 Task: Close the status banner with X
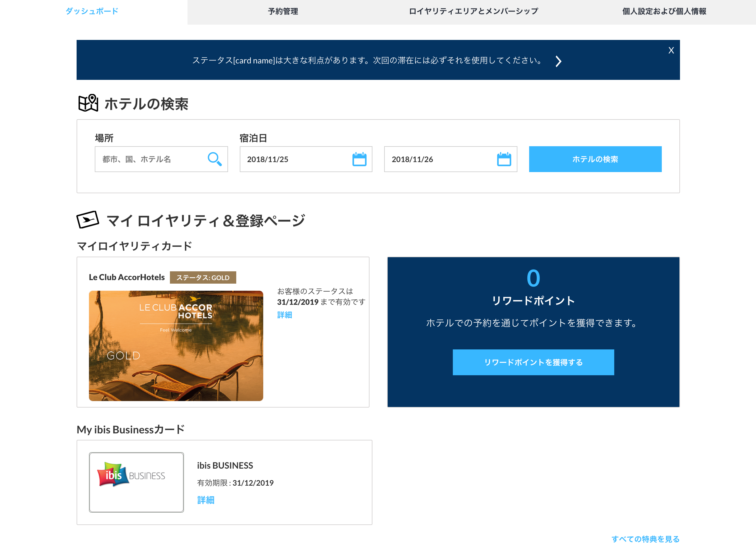coord(671,50)
